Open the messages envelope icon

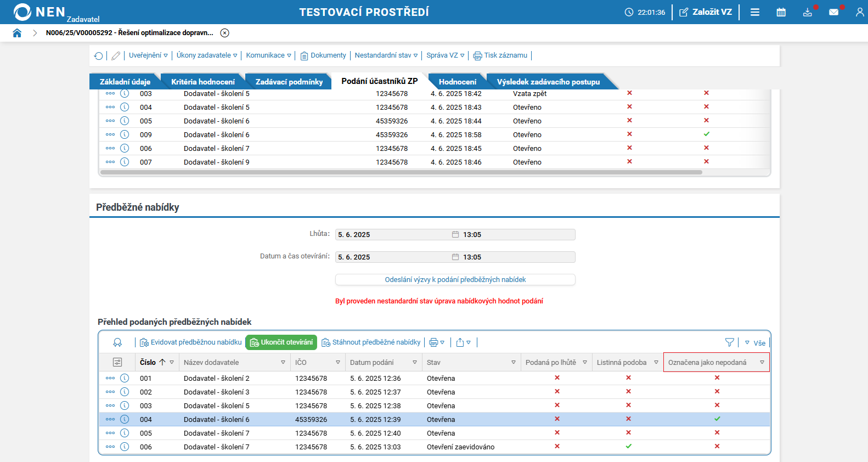[833, 12]
